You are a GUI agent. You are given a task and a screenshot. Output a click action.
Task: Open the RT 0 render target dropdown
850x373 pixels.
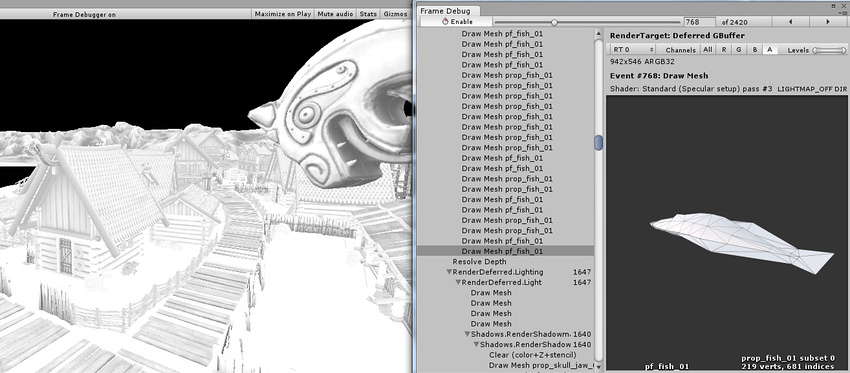point(633,49)
